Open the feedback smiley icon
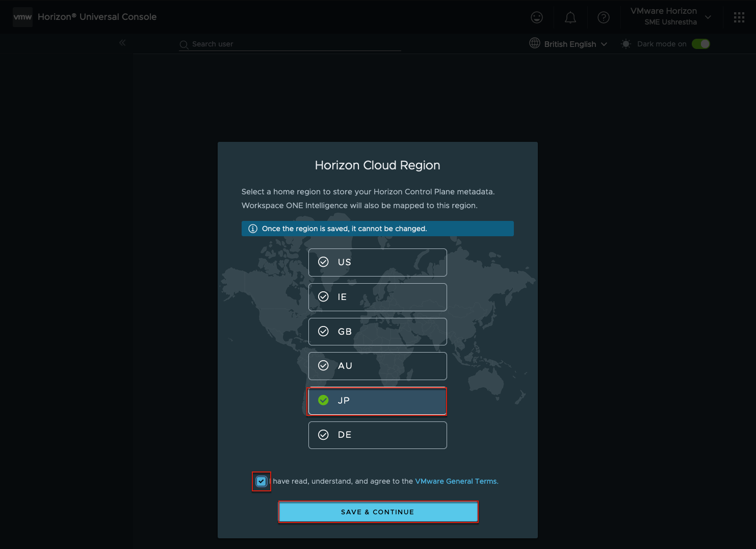This screenshot has width=756, height=549. click(x=537, y=17)
